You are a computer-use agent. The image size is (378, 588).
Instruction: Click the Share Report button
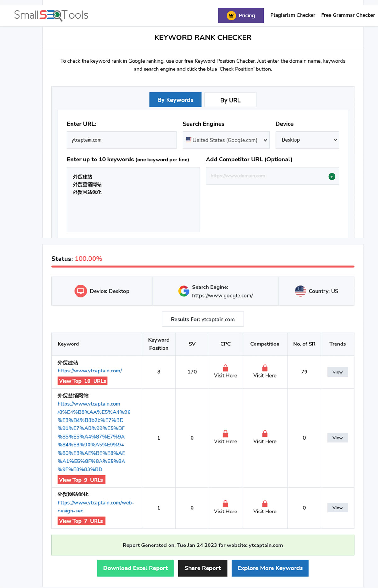coord(203,568)
